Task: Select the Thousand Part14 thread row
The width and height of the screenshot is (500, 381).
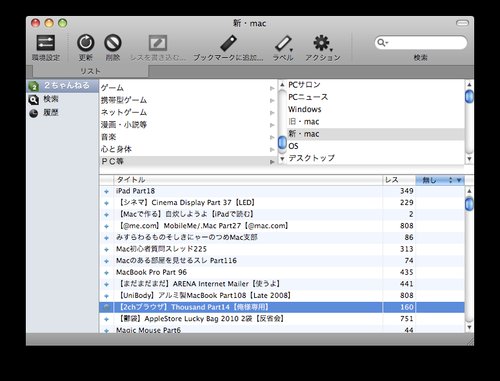Action: (x=282, y=307)
